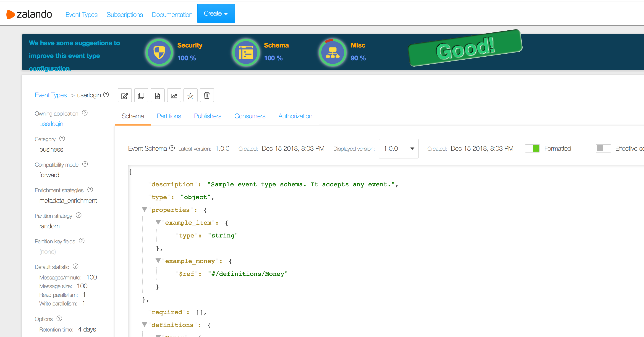Switch to the Authorization tab
Viewport: 644px width, 337px height.
(295, 116)
